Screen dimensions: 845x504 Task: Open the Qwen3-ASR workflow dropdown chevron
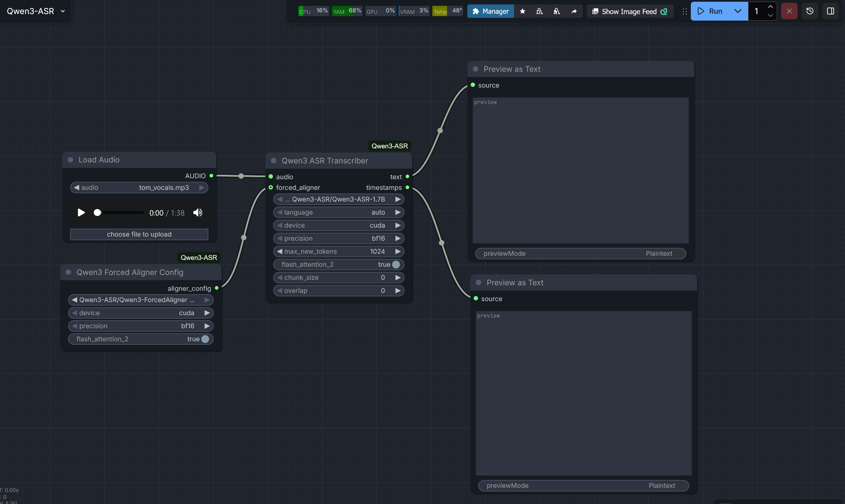tap(63, 11)
